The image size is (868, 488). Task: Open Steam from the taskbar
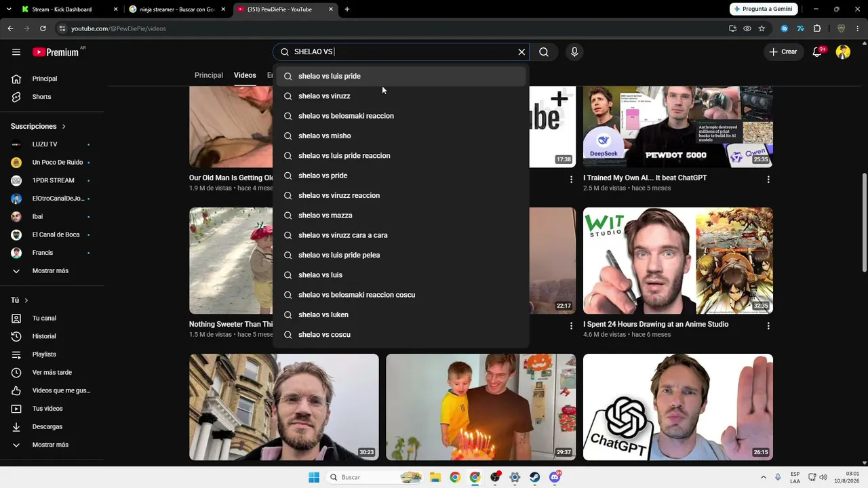pos(535,477)
